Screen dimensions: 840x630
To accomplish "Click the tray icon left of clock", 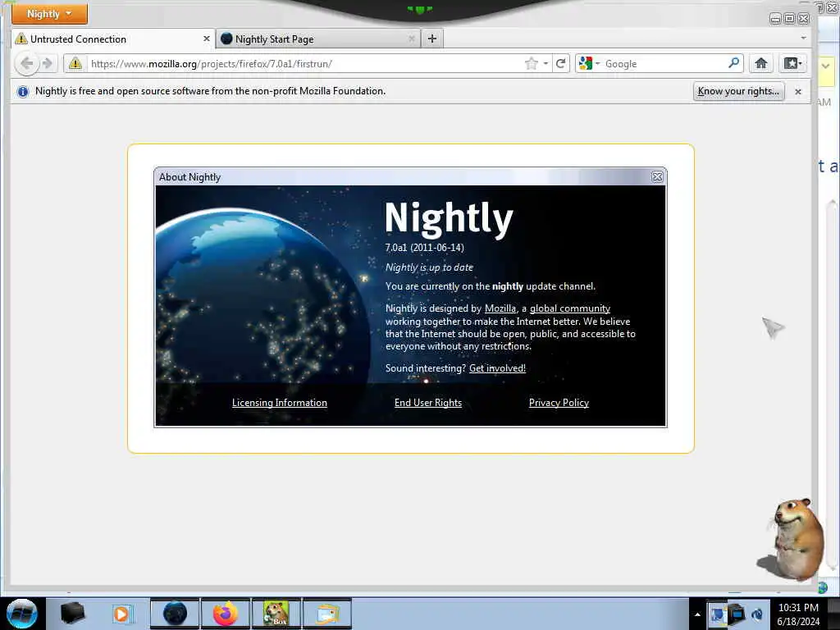I will coord(757,614).
